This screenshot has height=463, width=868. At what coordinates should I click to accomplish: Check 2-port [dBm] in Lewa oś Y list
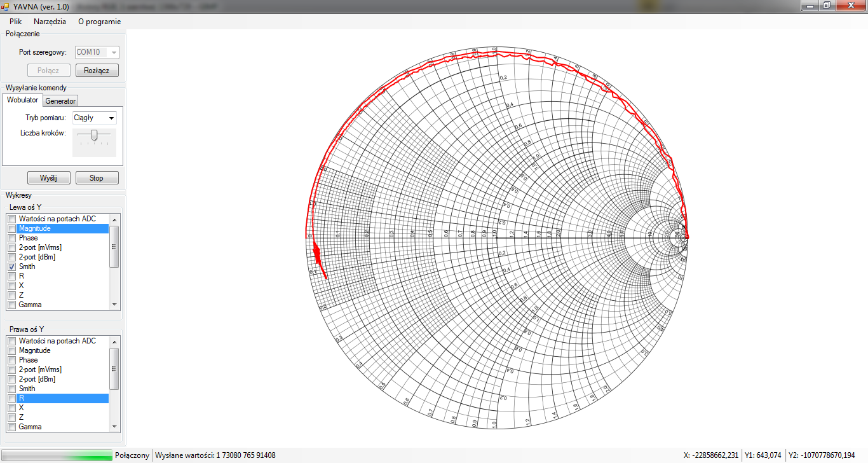pyautogui.click(x=11, y=257)
